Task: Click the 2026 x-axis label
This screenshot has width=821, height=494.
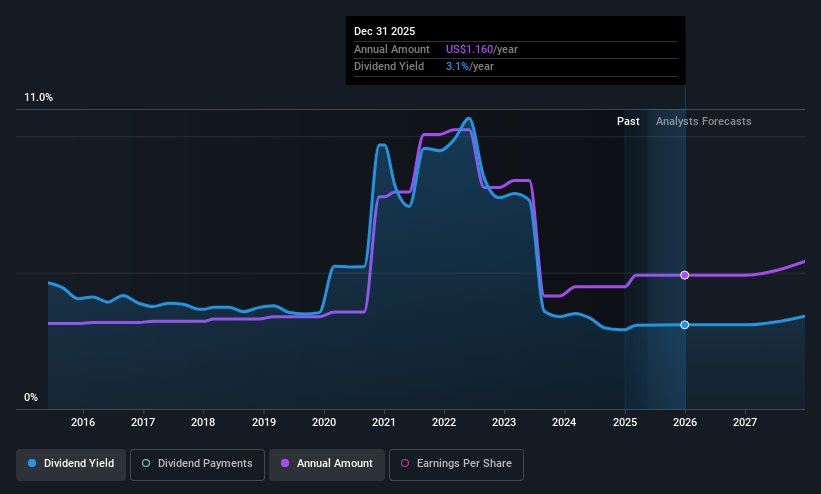Action: click(x=685, y=422)
